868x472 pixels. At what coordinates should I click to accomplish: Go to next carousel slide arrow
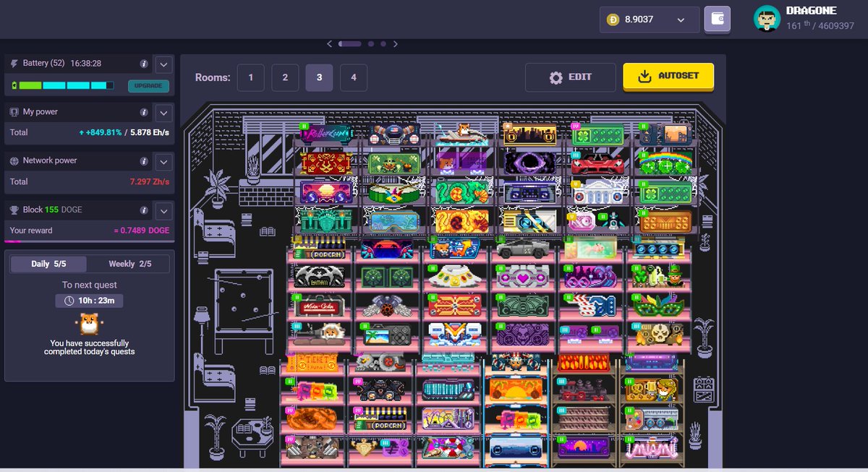pyautogui.click(x=396, y=44)
